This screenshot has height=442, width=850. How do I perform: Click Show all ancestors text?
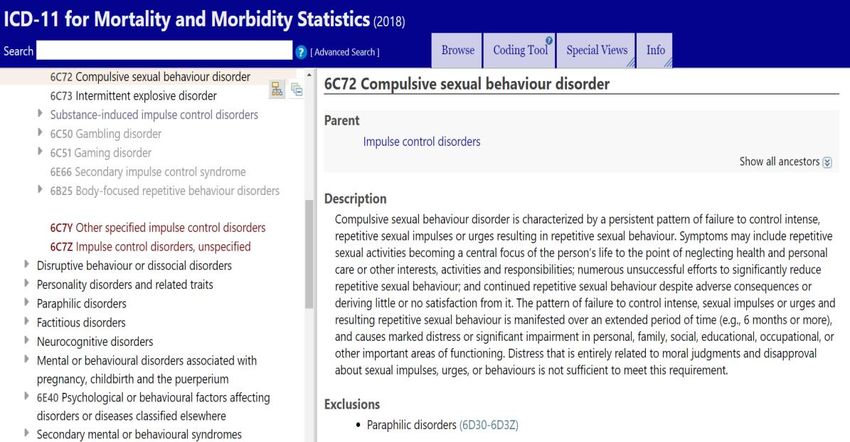(779, 162)
